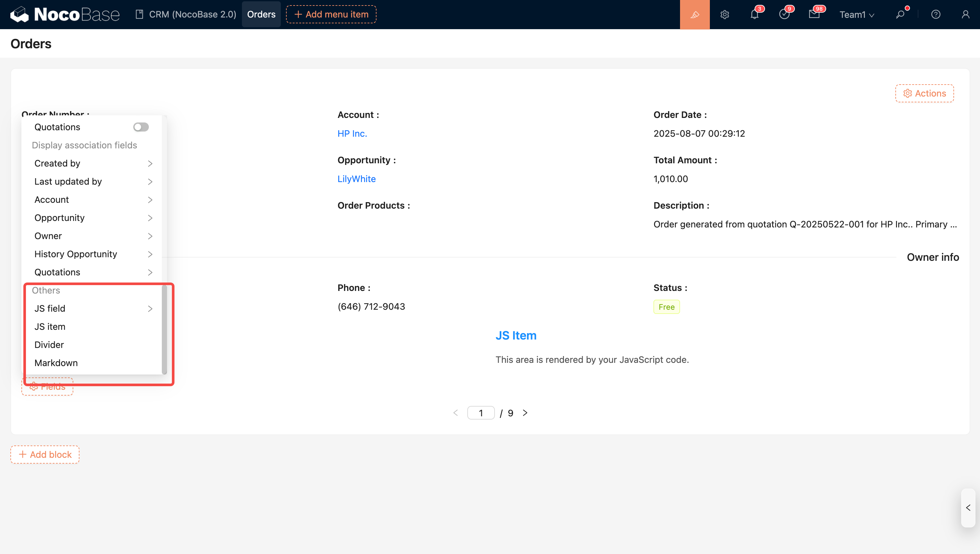Click the page number input field

coord(481,413)
